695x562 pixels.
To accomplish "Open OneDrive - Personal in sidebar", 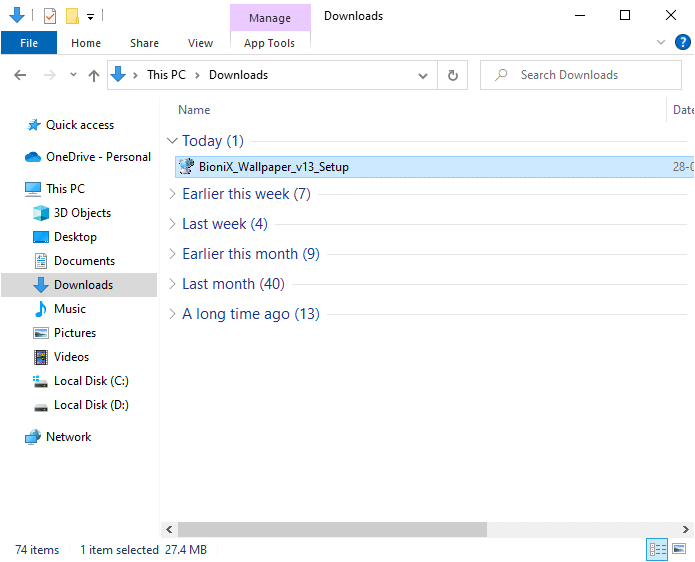I will pos(98,157).
